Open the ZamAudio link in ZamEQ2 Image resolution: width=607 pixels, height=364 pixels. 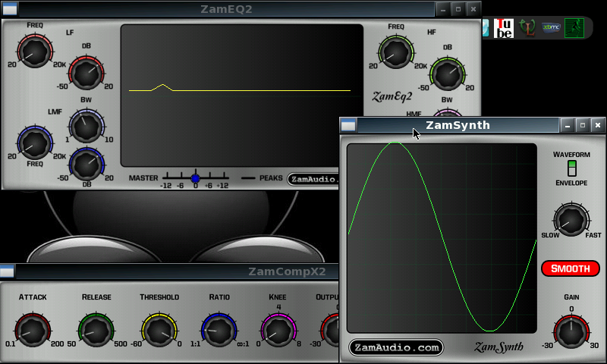(x=313, y=179)
